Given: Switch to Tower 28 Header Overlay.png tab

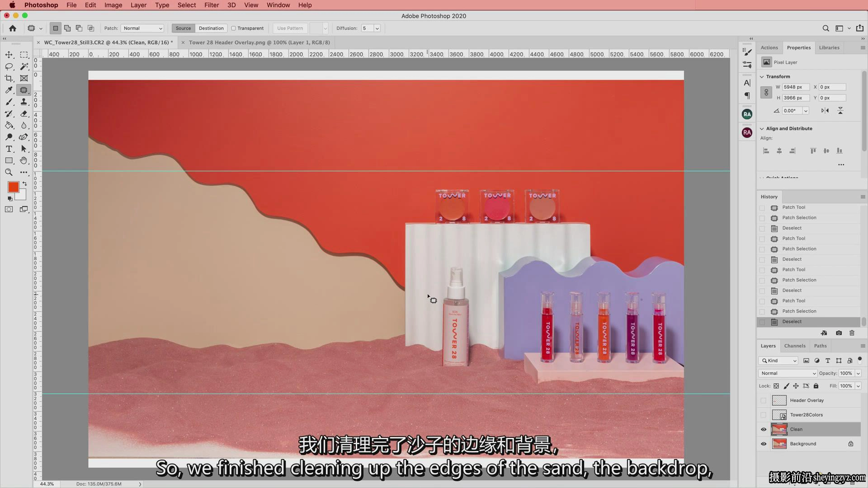Looking at the screenshot, I should click(x=259, y=42).
